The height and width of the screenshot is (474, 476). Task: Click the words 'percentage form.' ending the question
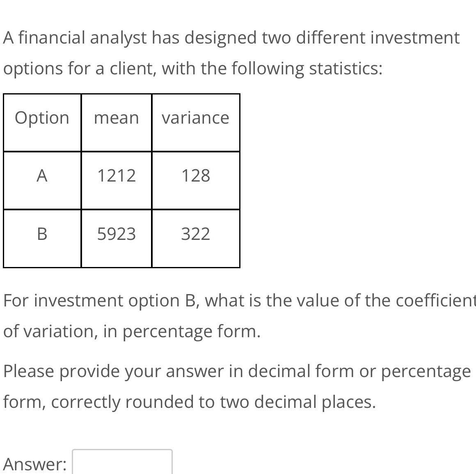pos(192,332)
